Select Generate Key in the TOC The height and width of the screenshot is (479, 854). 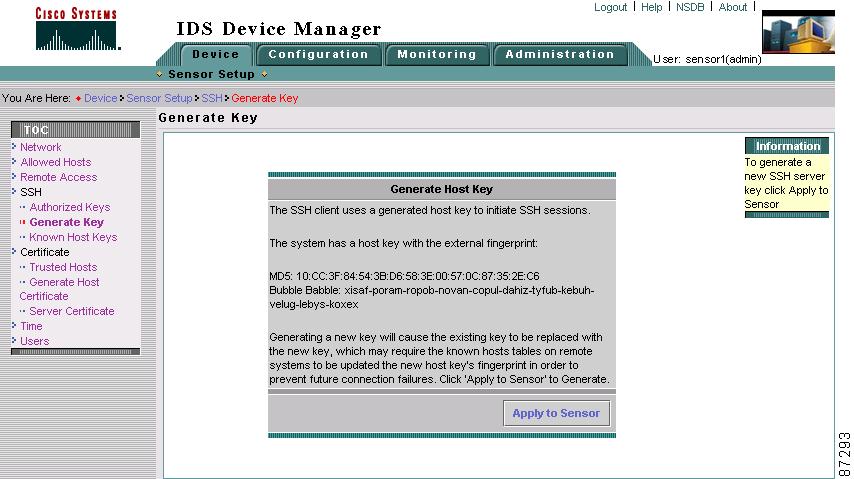point(66,222)
